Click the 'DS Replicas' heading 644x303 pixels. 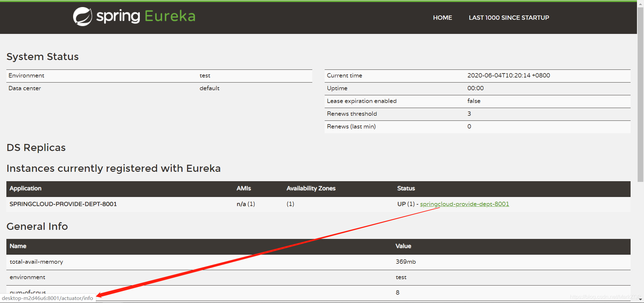(x=36, y=148)
